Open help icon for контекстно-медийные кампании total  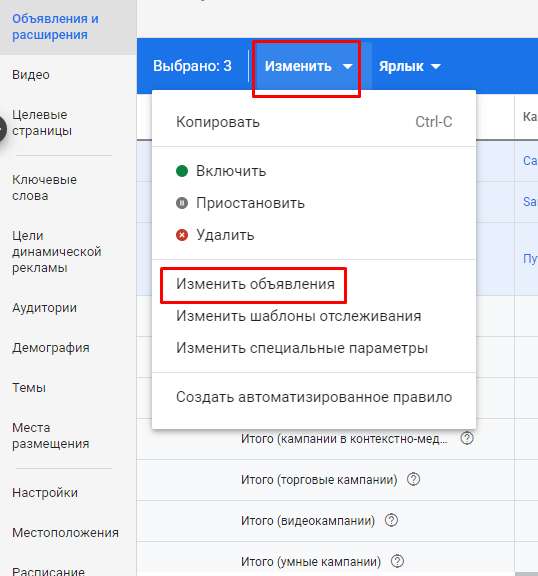[467, 438]
